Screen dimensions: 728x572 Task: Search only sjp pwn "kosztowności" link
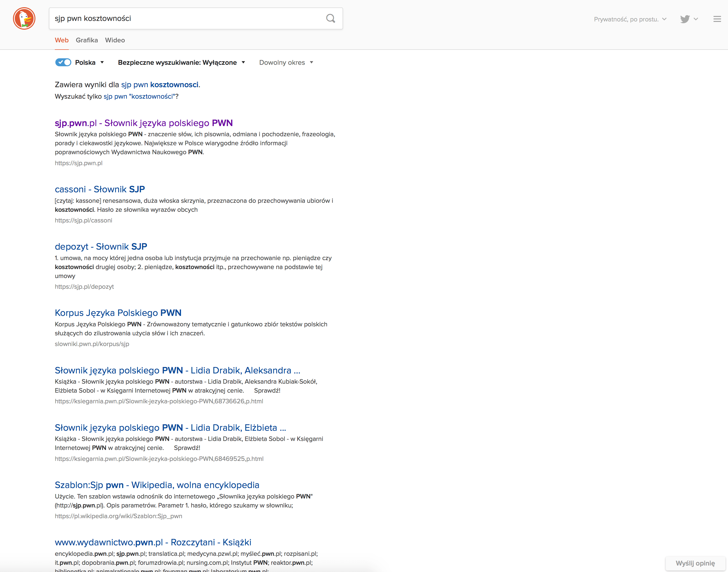pos(139,96)
